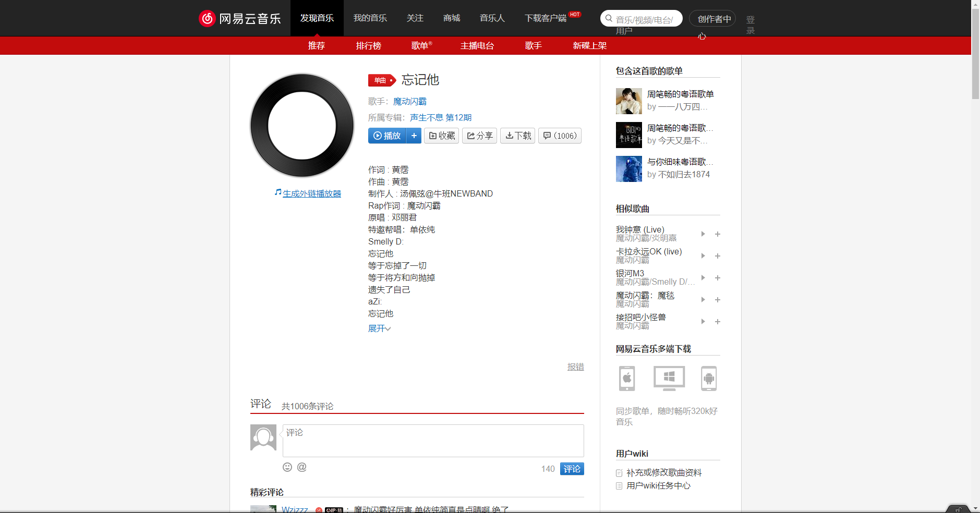
Task: Open the playlist 与你细味粤语歌…
Action: pyautogui.click(x=680, y=162)
